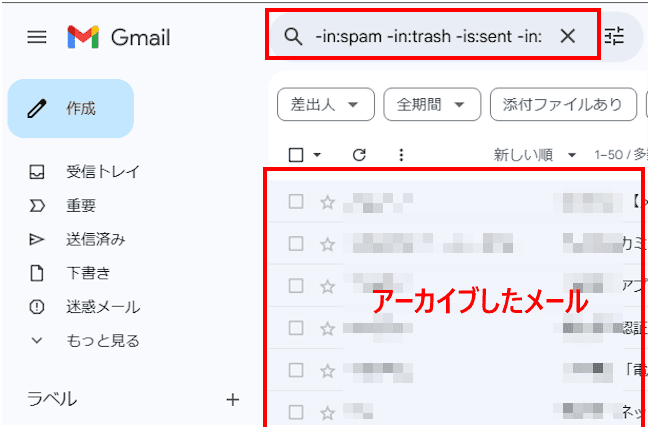Create new label with plus icon
650x427 pixels.
pyautogui.click(x=233, y=400)
